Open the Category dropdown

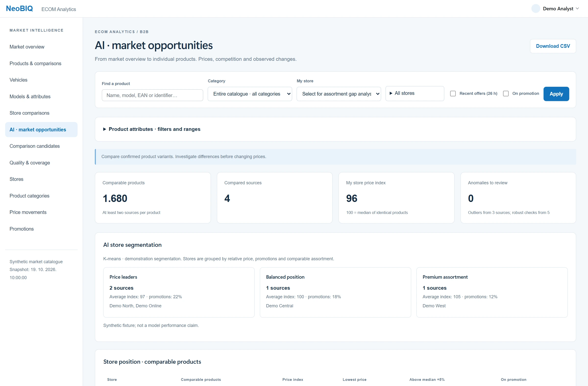pos(249,94)
